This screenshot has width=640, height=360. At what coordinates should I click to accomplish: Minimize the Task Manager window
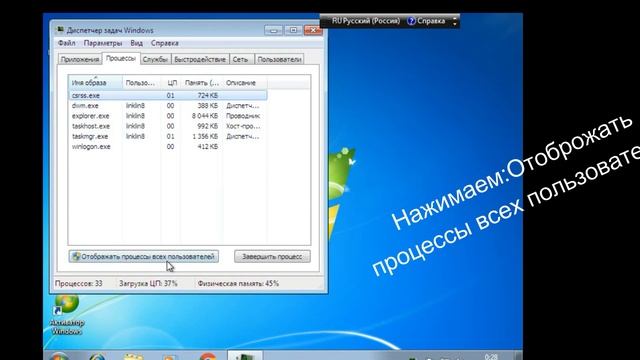click(273, 30)
